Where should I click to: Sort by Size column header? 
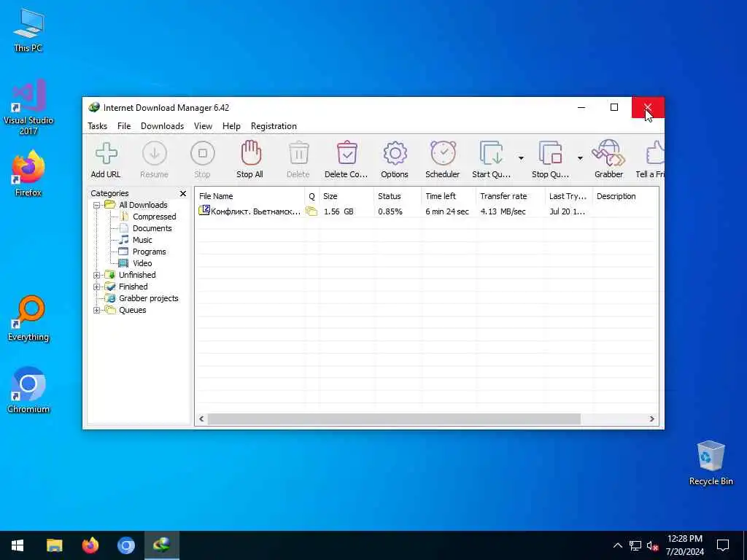(x=346, y=196)
